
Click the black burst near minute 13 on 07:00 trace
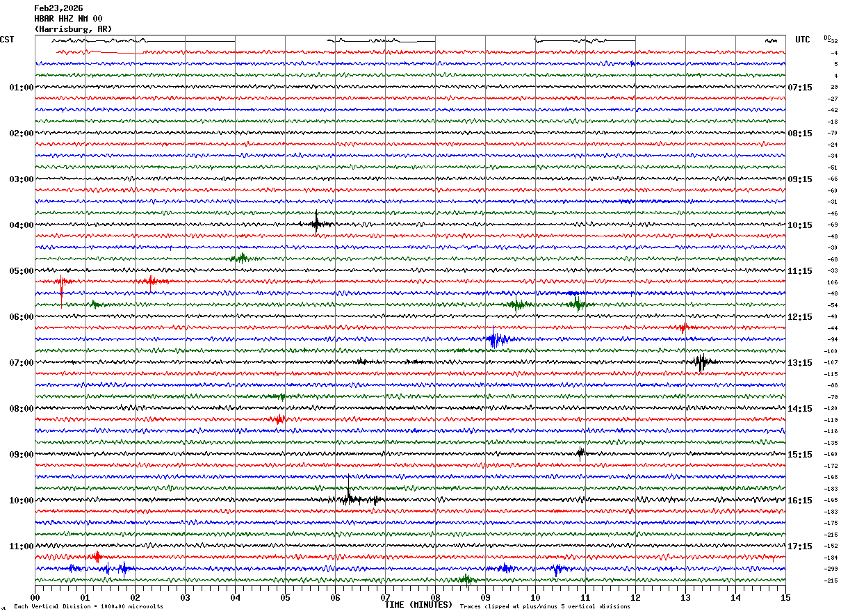(701, 362)
